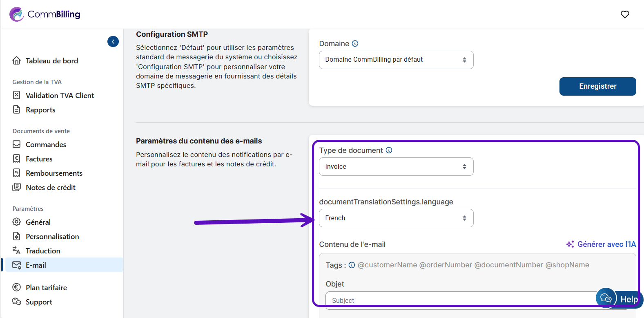The image size is (644, 318).
Task: Click Générer avec l'IA link
Action: (x=601, y=244)
